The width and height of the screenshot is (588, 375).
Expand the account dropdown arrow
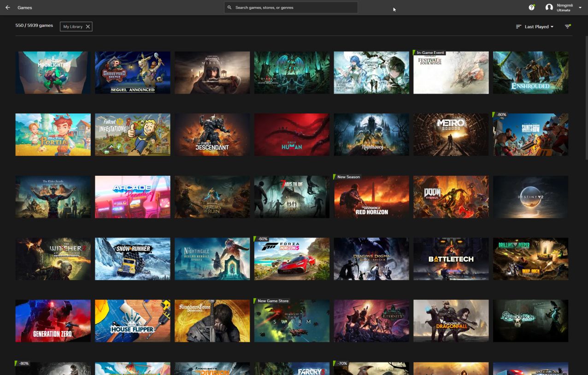(x=580, y=7)
